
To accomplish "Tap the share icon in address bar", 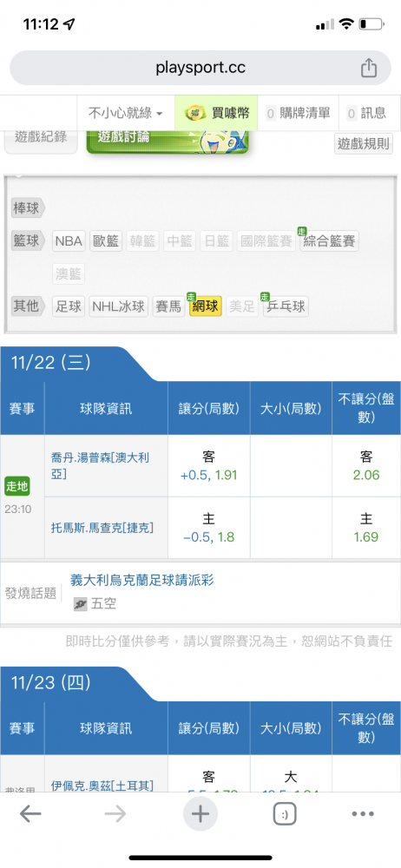I will (x=369, y=68).
